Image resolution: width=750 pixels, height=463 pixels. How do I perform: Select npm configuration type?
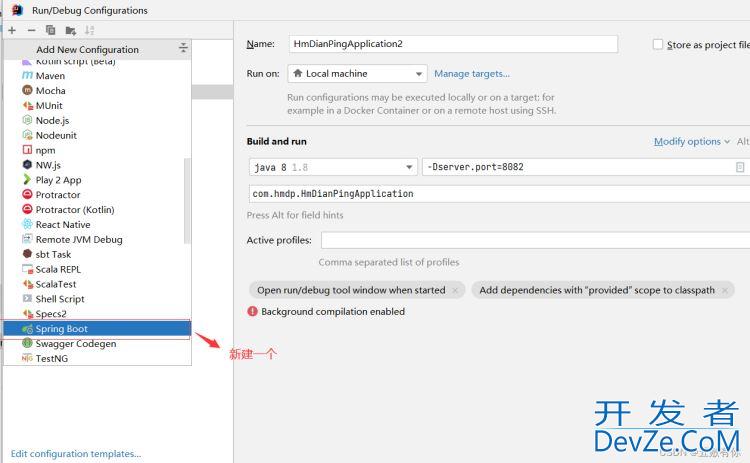[97, 150]
